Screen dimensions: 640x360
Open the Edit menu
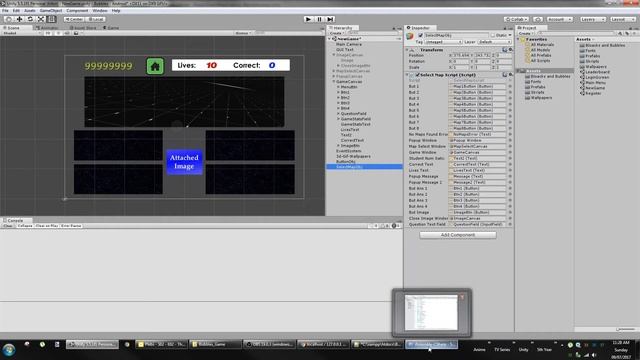[16, 11]
